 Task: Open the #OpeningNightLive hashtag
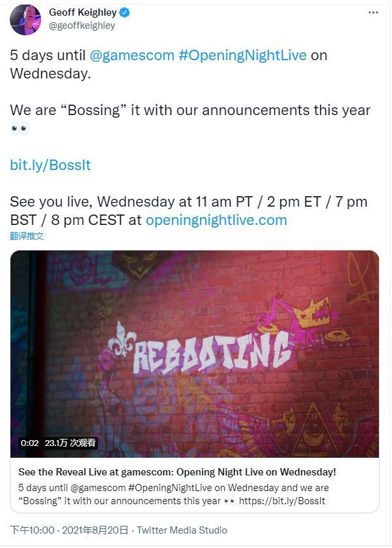[242, 55]
